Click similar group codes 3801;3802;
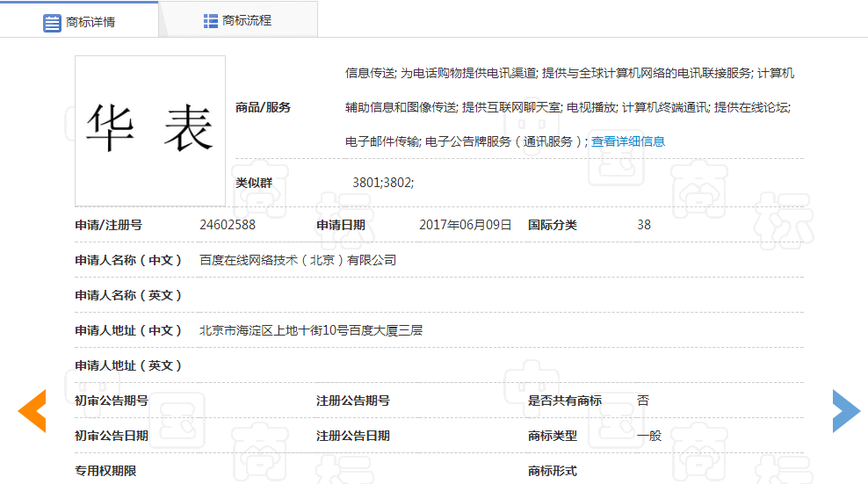The height and width of the screenshot is (484, 868). (x=382, y=183)
